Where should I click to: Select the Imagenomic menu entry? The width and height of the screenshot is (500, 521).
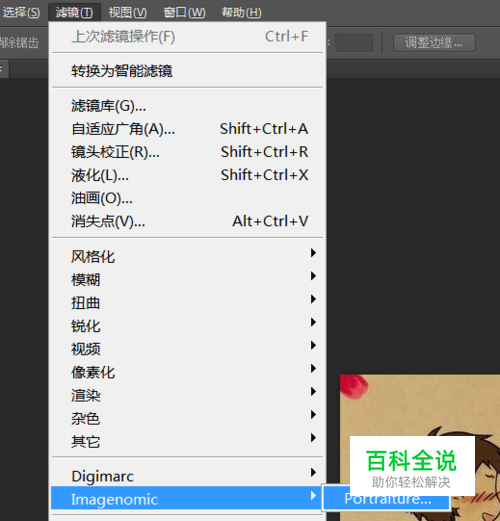pos(187,498)
